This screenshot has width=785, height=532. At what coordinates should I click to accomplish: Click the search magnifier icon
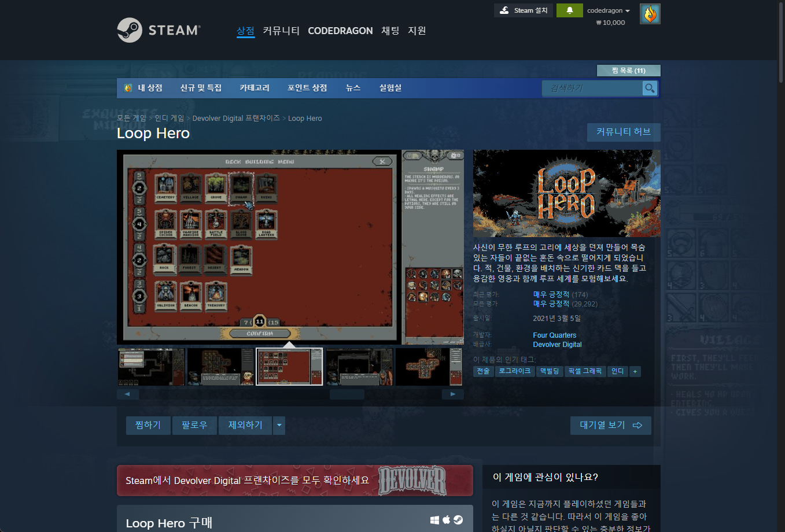650,88
